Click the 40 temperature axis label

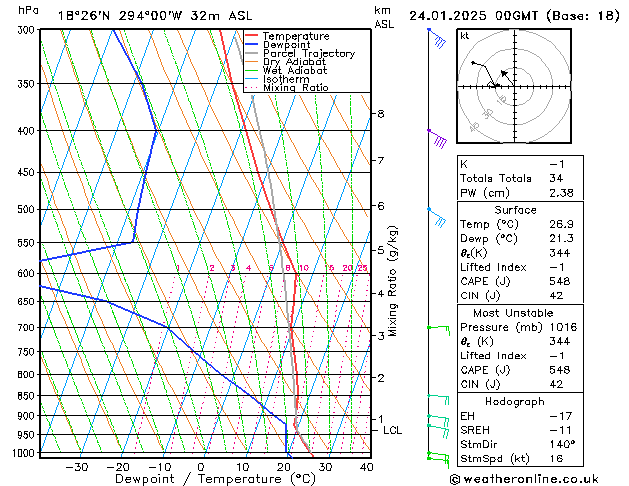point(366,467)
